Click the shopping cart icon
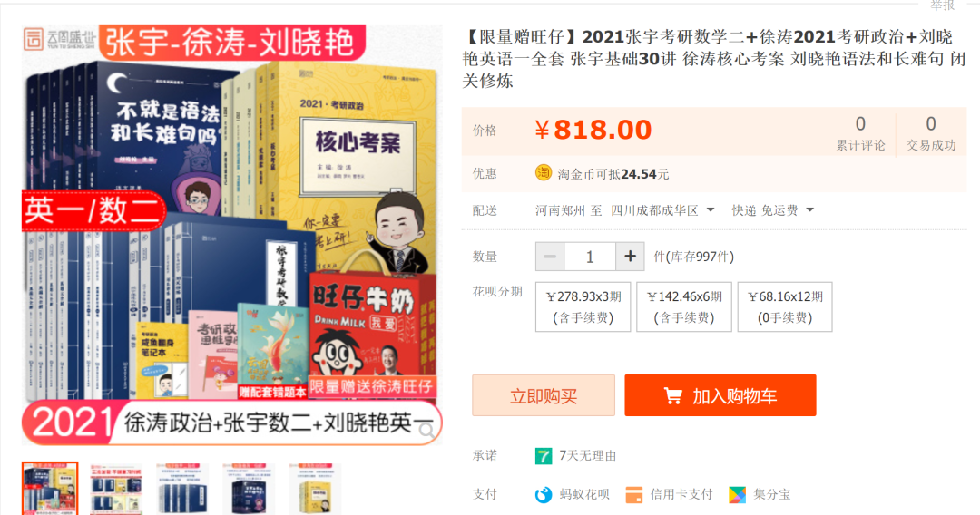980x515 pixels. pyautogui.click(x=673, y=395)
